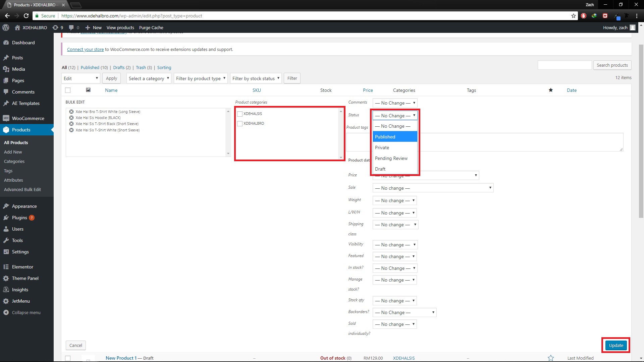
Task: Bookmark this page with the star icon
Action: pyautogui.click(x=574, y=16)
